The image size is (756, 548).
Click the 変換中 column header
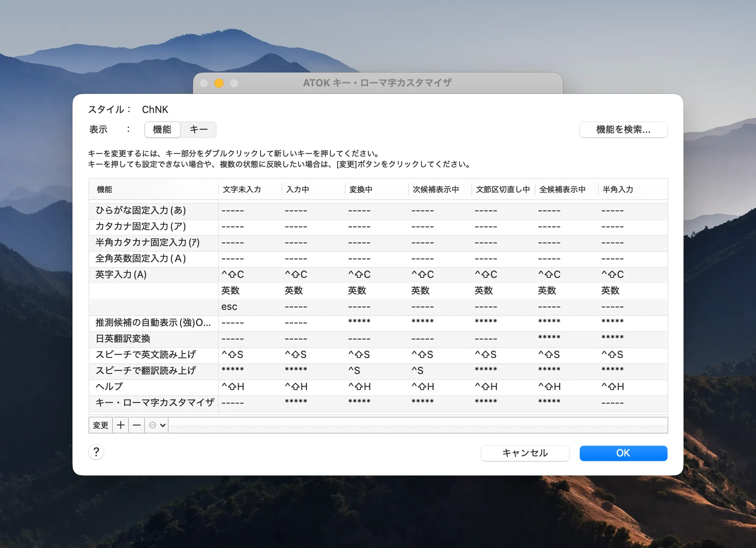[376, 189]
